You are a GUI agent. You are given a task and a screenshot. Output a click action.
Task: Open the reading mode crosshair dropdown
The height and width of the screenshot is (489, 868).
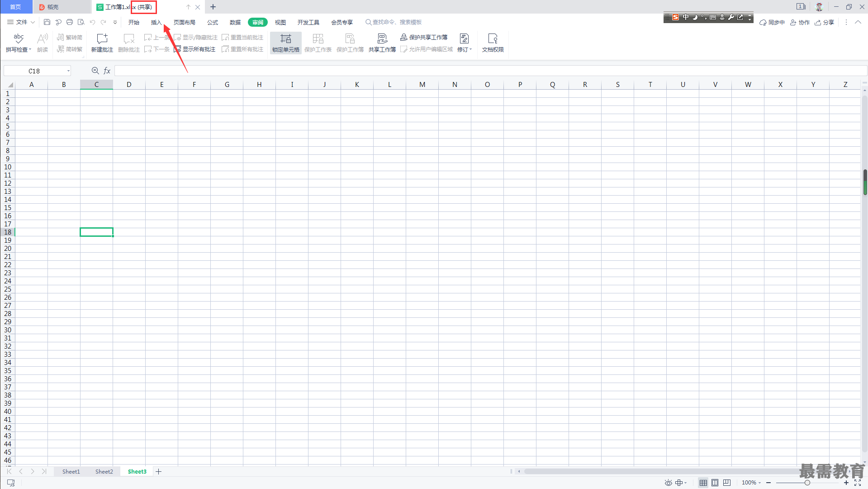click(x=681, y=483)
